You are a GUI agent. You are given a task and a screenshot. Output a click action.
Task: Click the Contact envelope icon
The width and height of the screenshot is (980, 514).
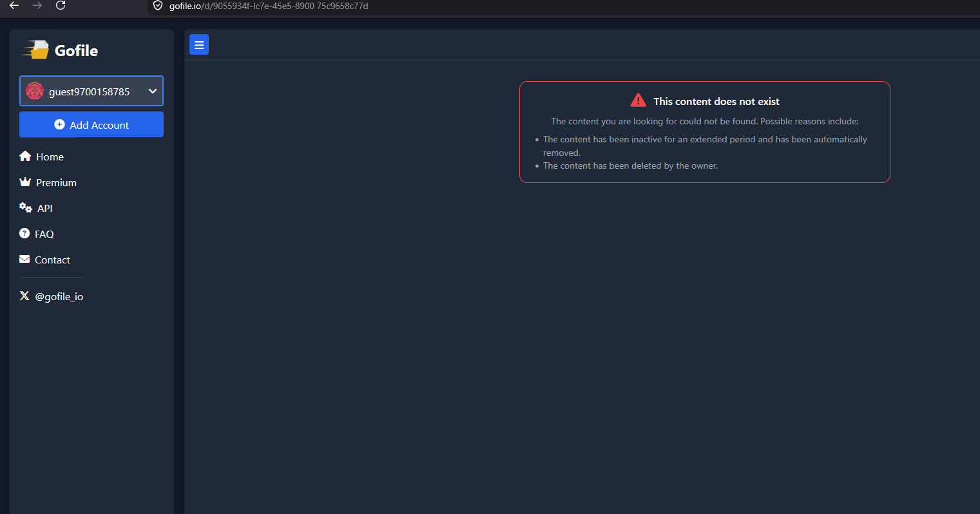[x=24, y=259]
